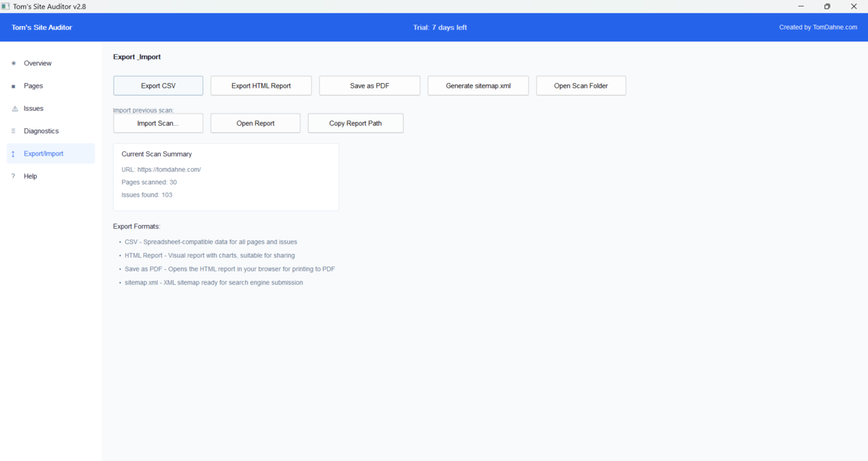Image resolution: width=868 pixels, height=461 pixels.
Task: Copy the report path to clipboard
Action: (x=355, y=123)
